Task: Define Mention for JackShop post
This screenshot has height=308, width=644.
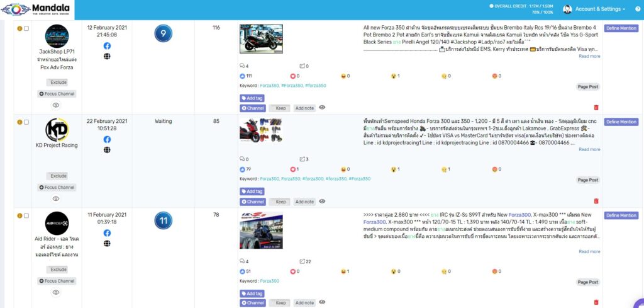Action: click(621, 28)
